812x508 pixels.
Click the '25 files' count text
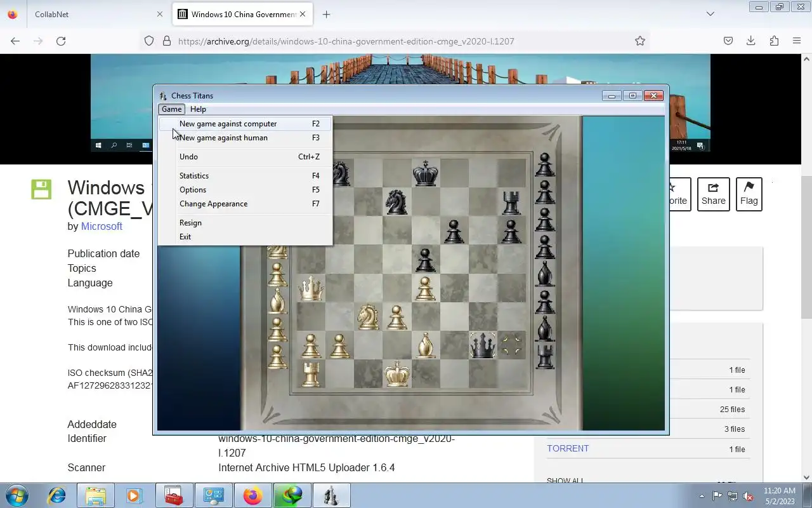(732, 410)
